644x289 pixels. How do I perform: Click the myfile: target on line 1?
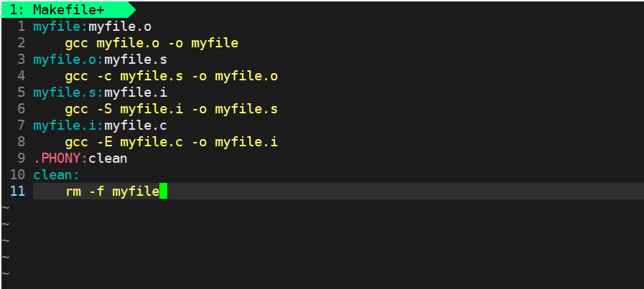[x=60, y=27]
